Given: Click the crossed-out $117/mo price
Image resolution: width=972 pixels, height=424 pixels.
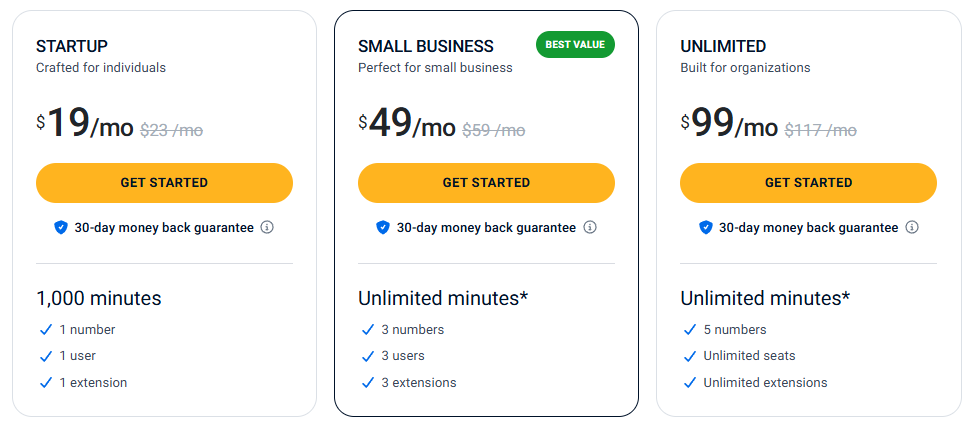Looking at the screenshot, I should (820, 130).
